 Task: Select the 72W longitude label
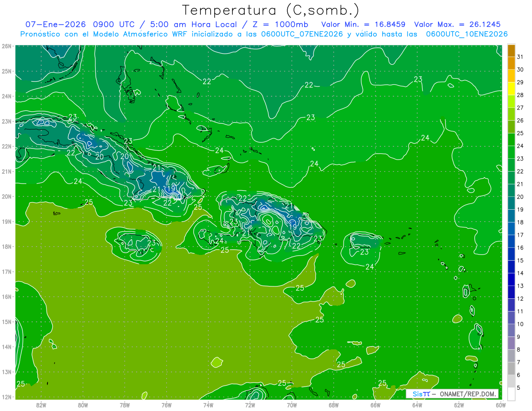point(250,405)
